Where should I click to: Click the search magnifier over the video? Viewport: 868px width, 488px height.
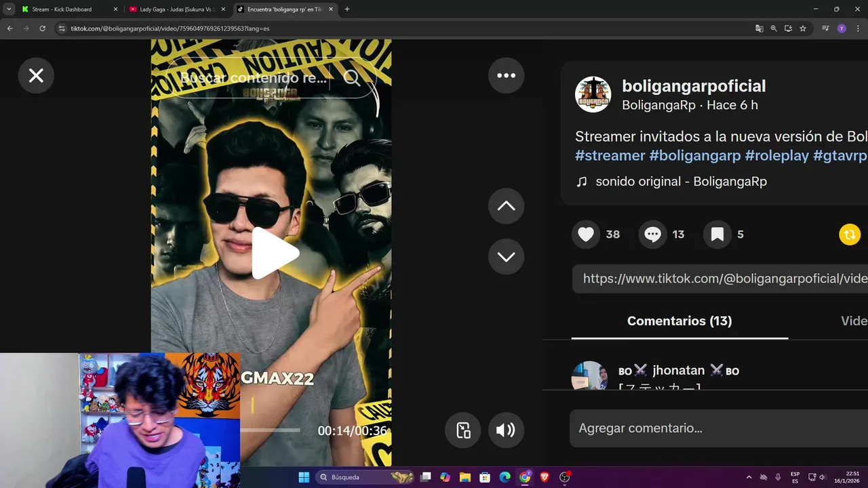[352, 78]
